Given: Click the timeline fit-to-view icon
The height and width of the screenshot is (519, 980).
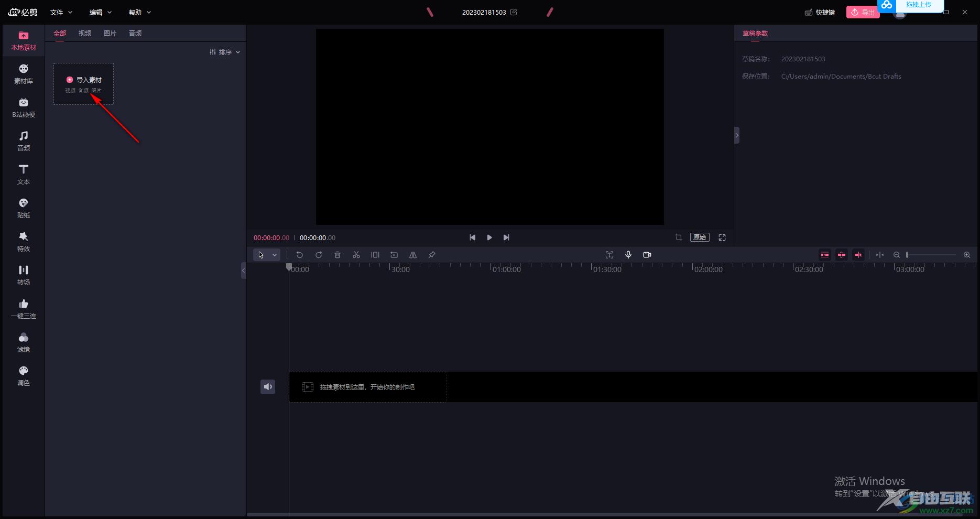Looking at the screenshot, I should point(880,255).
